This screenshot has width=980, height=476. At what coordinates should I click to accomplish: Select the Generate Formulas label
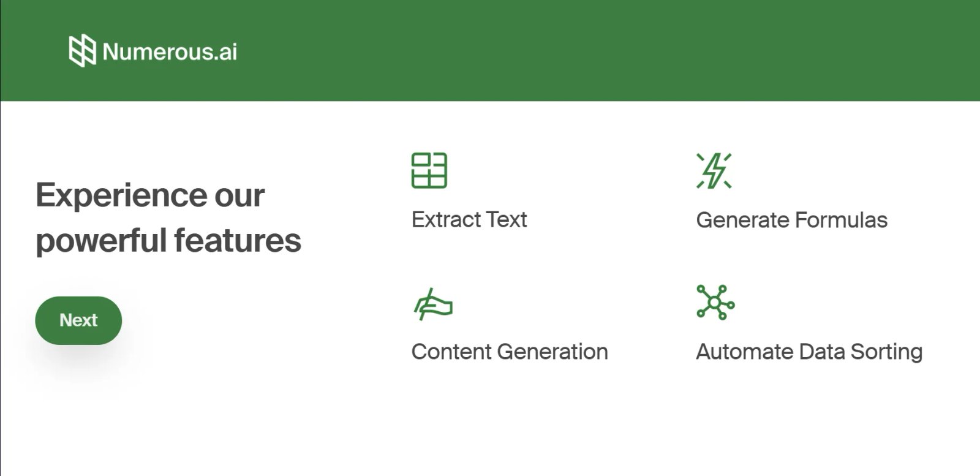pos(792,220)
